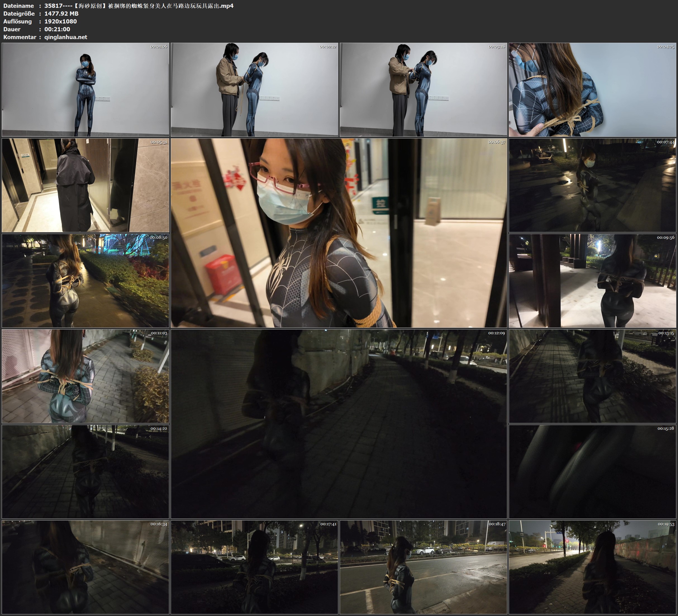Click the street thumbnail at 00:17:41
This screenshot has width=678, height=616.
(x=254, y=567)
